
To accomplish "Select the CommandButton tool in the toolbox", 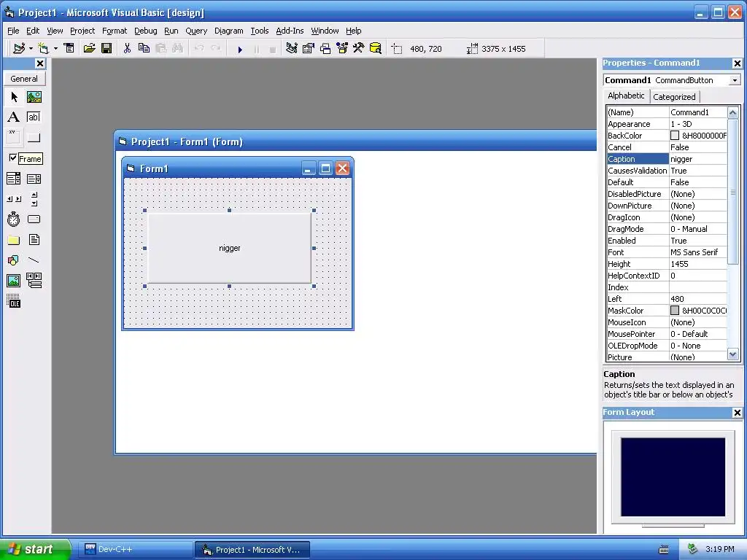I will [34, 138].
